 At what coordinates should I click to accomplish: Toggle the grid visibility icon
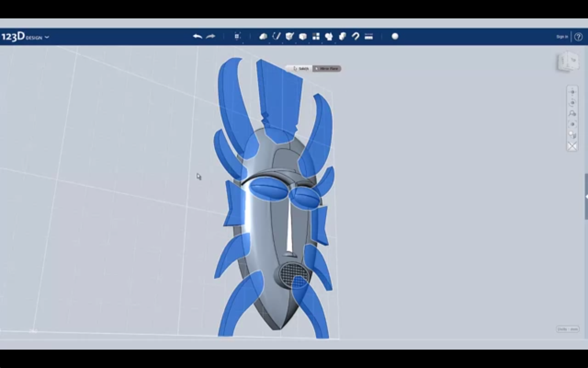572,146
